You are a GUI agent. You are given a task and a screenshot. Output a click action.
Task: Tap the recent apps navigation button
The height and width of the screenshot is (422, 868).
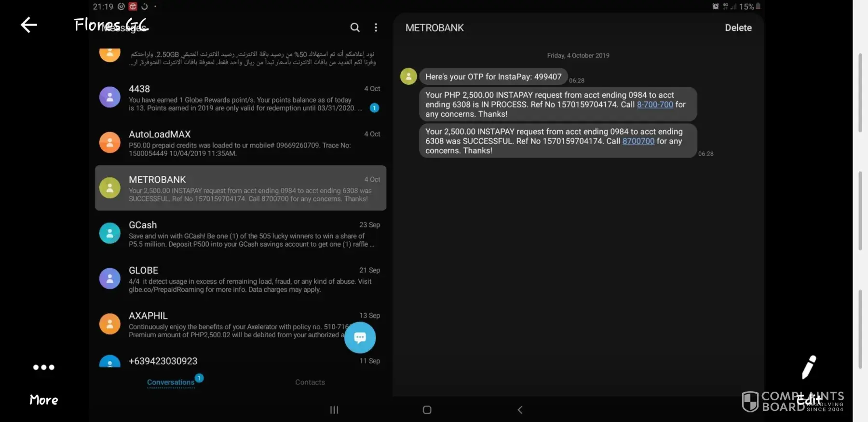click(334, 410)
